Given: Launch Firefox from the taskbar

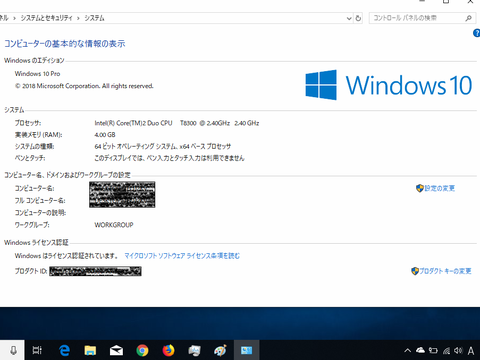Looking at the screenshot, I should (x=168, y=350).
